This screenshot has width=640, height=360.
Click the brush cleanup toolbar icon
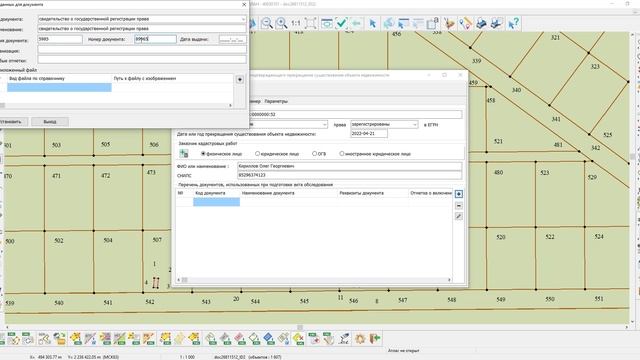tap(449, 23)
